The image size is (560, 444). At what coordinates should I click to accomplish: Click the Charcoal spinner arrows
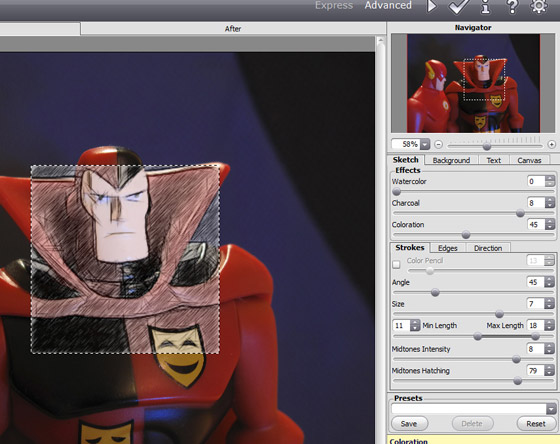(550, 203)
